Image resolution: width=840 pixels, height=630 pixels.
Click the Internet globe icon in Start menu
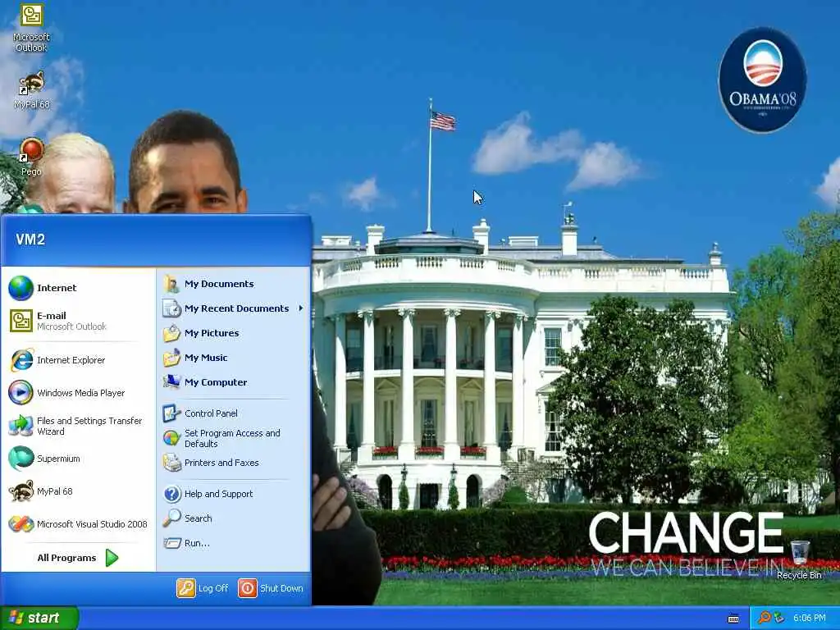click(x=21, y=288)
